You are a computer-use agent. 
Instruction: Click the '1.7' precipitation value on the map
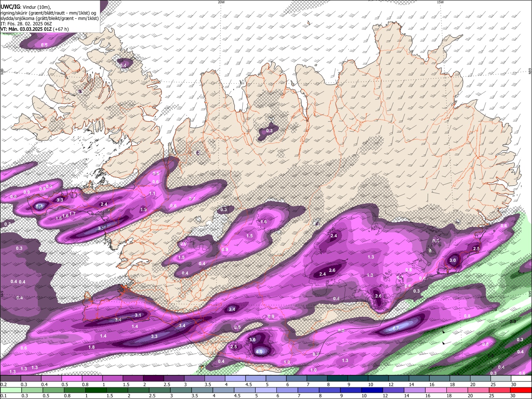pyautogui.click(x=72, y=214)
